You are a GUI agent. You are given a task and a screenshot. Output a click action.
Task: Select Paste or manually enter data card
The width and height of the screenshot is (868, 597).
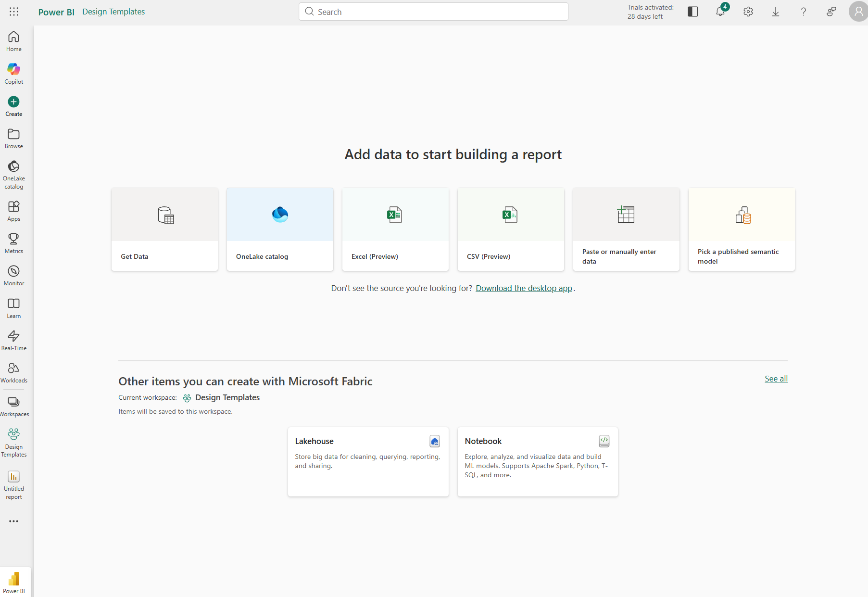point(626,229)
